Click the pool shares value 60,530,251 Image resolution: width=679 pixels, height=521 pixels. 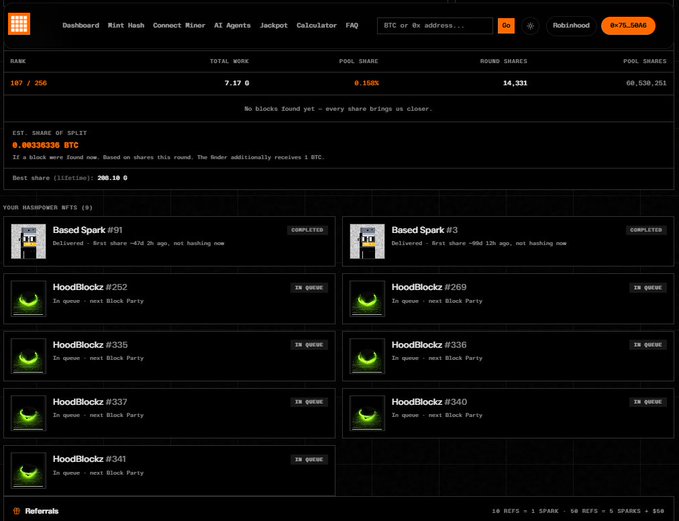pyautogui.click(x=646, y=83)
